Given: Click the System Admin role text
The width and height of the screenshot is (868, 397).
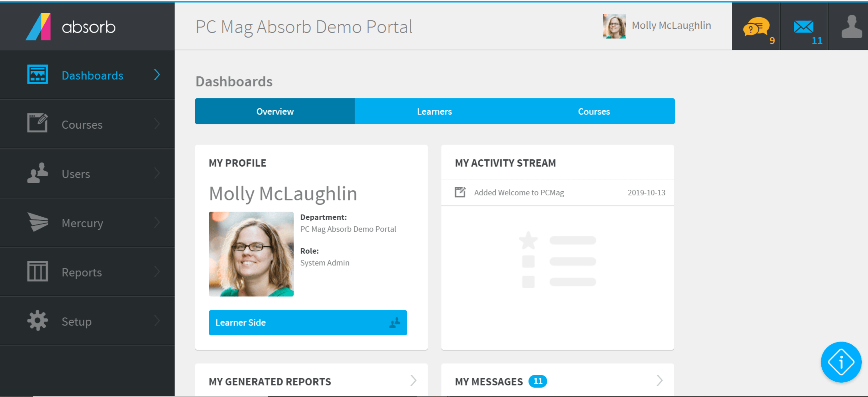Looking at the screenshot, I should click(325, 263).
